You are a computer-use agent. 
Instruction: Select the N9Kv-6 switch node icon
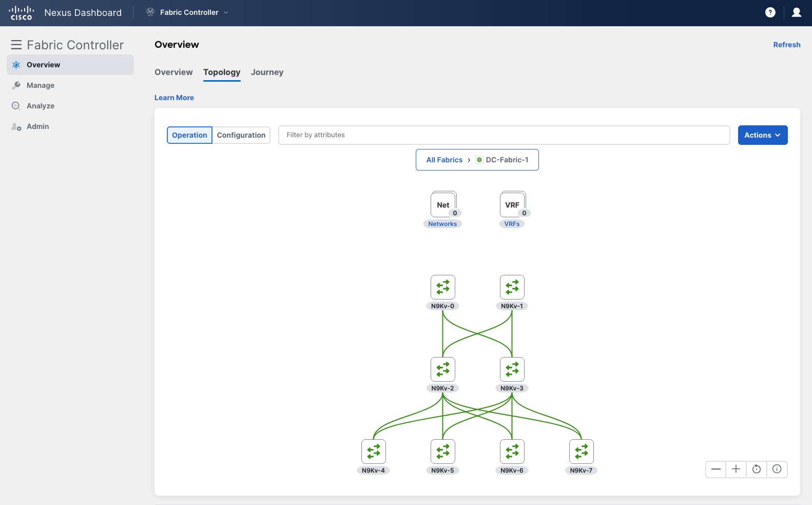512,452
